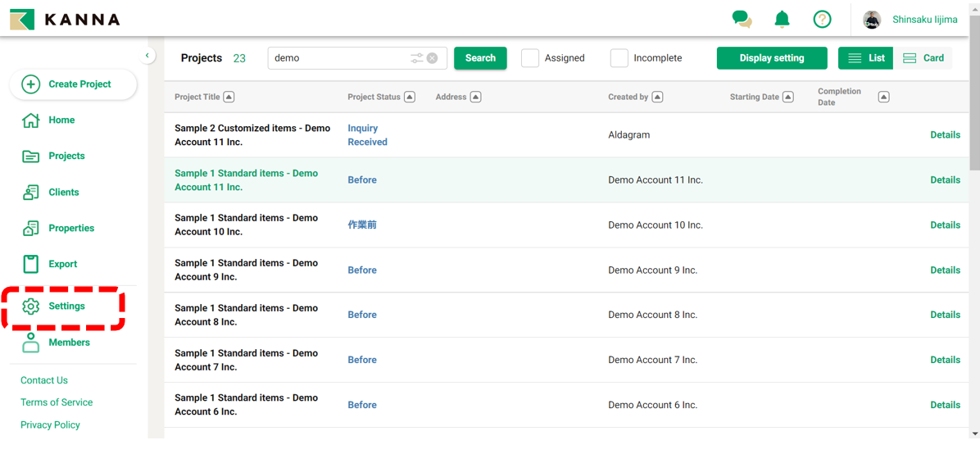The width and height of the screenshot is (980, 463).
Task: Toggle the Incomplete checkbox
Action: (x=619, y=58)
